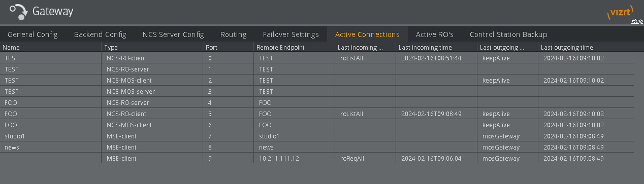Viewport: 644px width, 184px height.
Task: Go to the Routing tab
Action: click(234, 34)
